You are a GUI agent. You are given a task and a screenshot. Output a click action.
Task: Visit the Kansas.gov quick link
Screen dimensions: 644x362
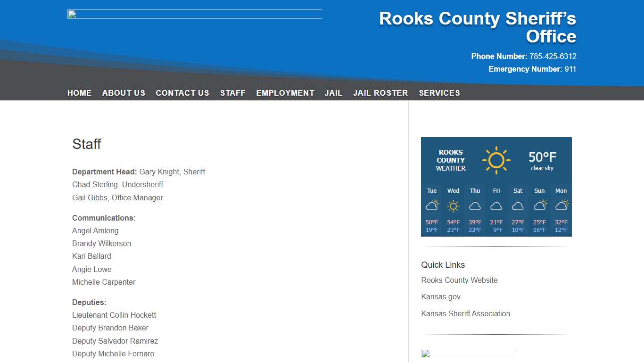pyautogui.click(x=441, y=296)
